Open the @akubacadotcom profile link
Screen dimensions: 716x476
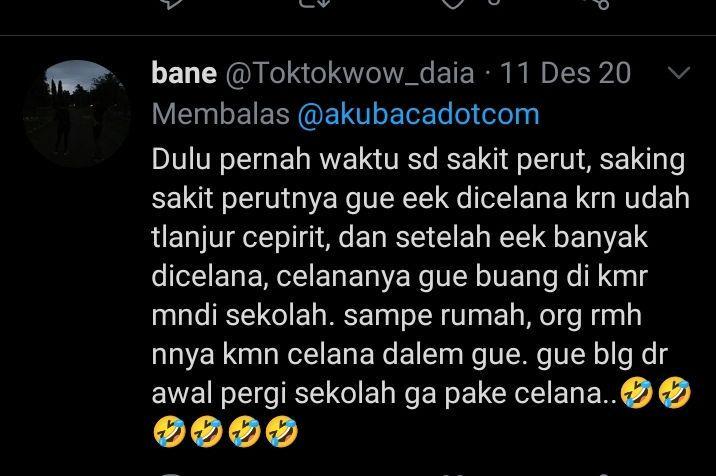pos(418,114)
